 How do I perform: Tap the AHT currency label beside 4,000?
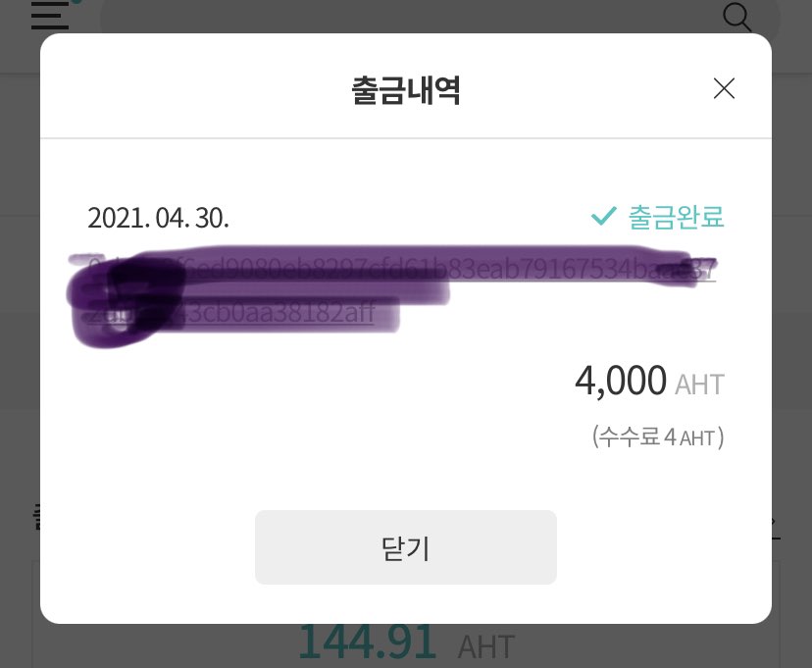coord(698,385)
